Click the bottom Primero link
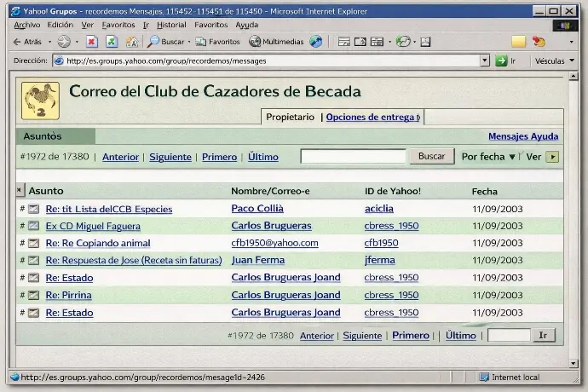The image size is (588, 392). click(x=411, y=336)
